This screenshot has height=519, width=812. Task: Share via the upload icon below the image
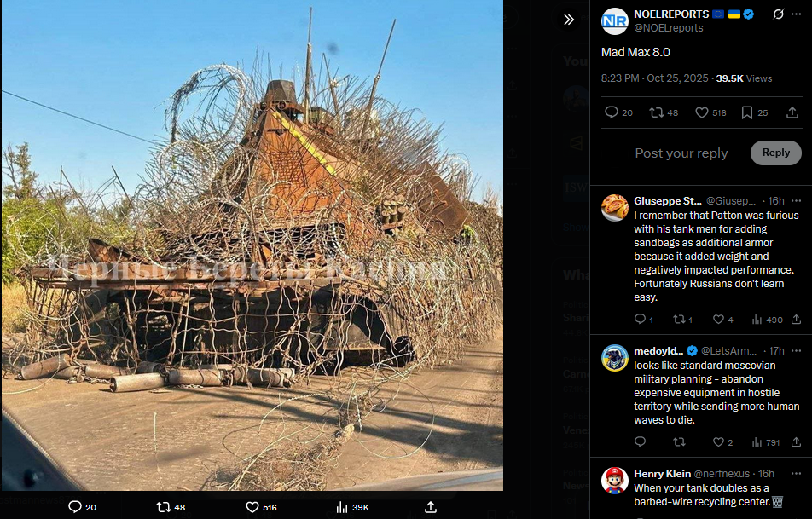pos(431,507)
